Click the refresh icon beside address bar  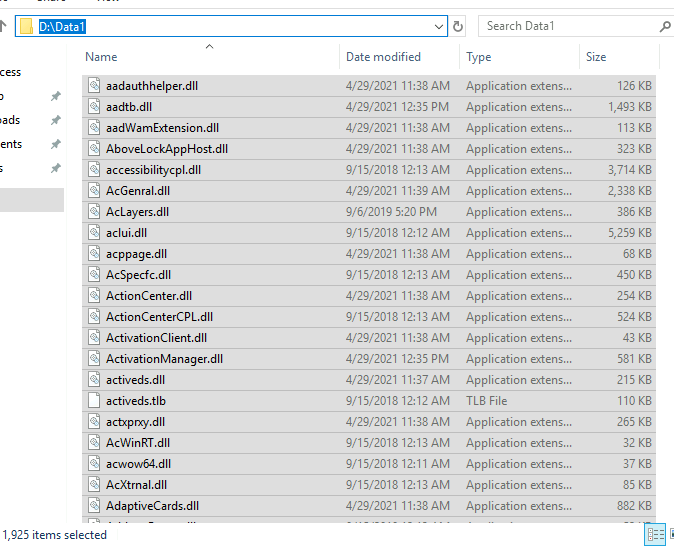coord(458,27)
